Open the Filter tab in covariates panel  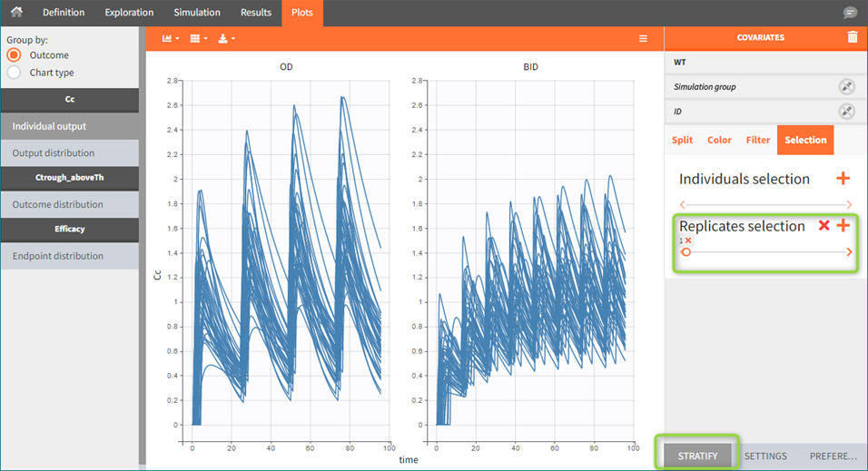tap(758, 140)
